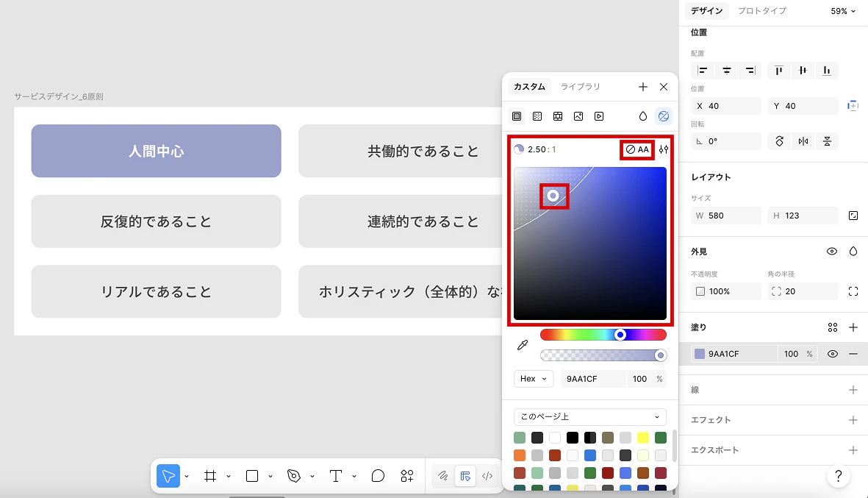Viewport: 868px width, 498px height.
Task: Toggle layer visibility eye in Appearance
Action: (x=832, y=252)
